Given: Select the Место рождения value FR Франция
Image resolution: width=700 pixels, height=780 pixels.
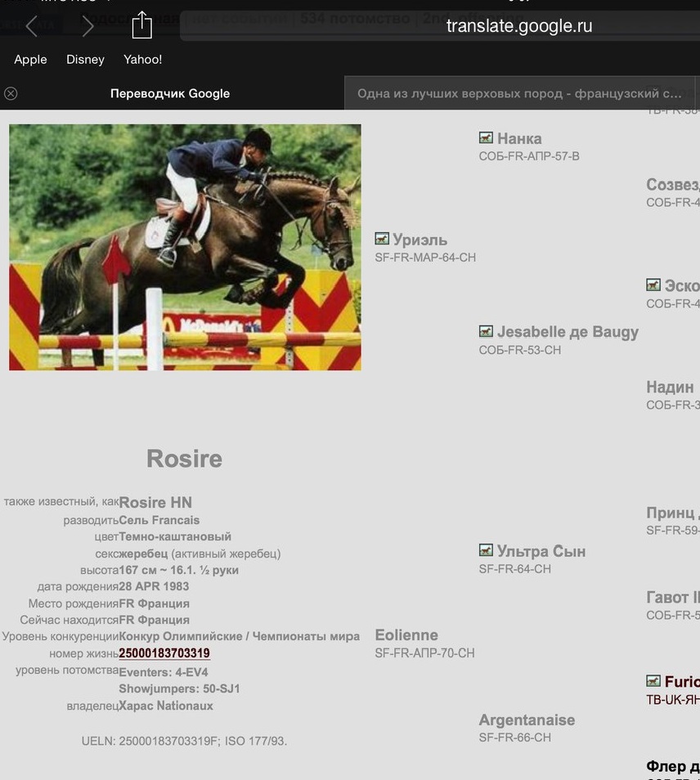Looking at the screenshot, I should coord(155,603).
